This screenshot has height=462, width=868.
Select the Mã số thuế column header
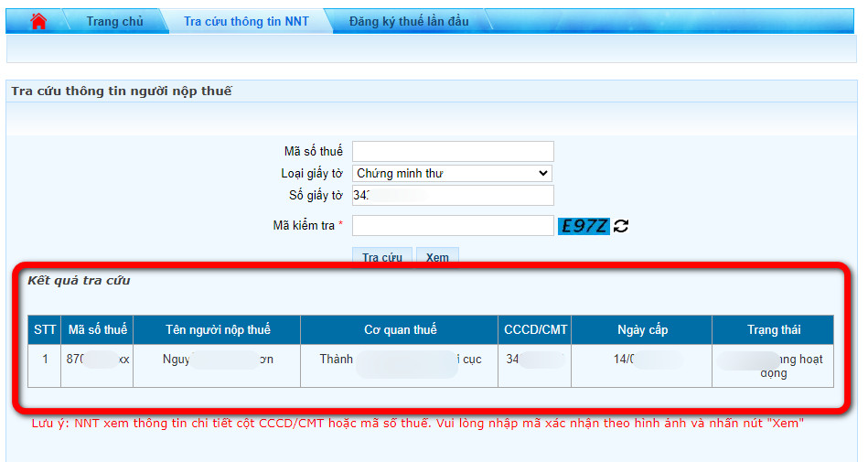[x=98, y=329]
